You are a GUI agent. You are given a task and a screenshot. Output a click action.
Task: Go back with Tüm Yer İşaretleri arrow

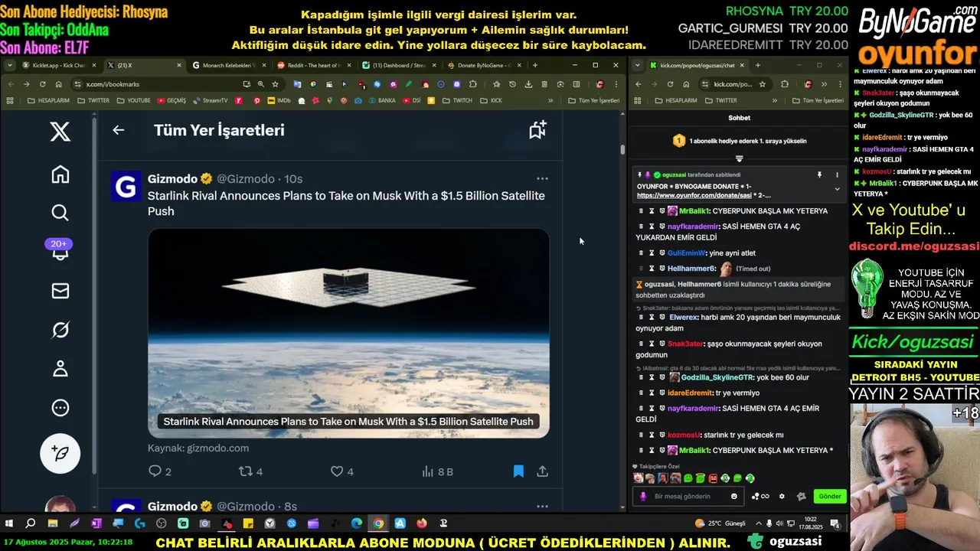[x=118, y=130]
